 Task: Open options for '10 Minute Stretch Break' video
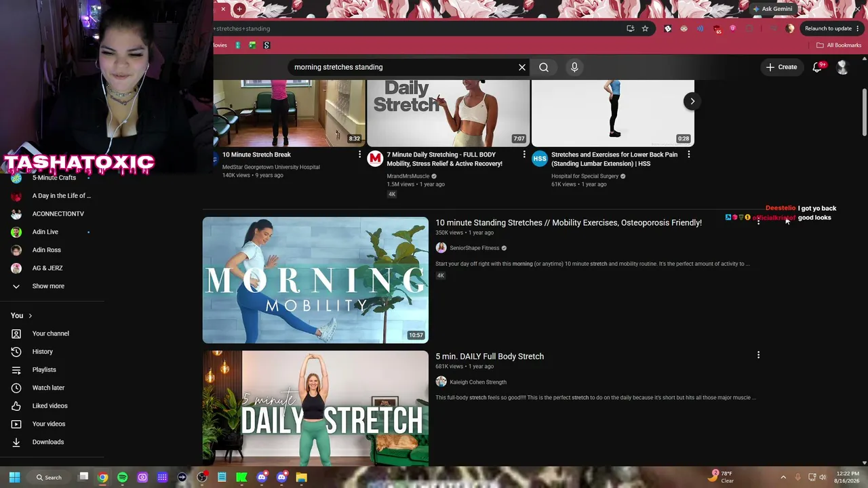(359, 155)
